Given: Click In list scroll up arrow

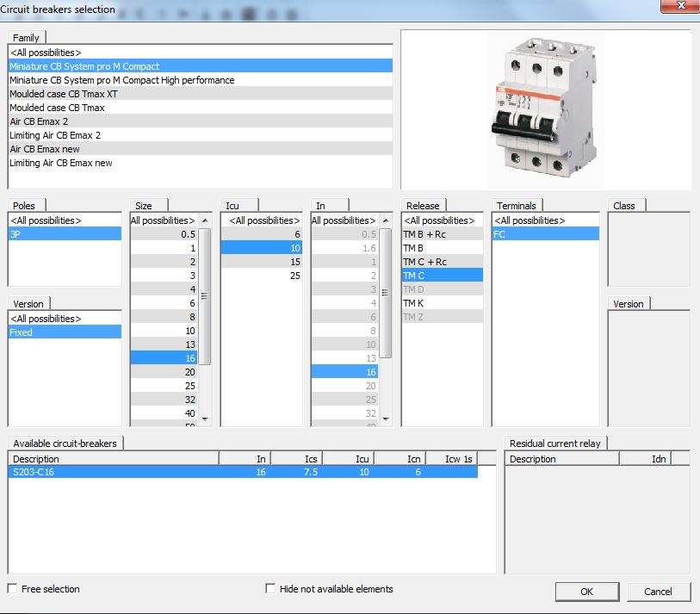Looking at the screenshot, I should [386, 220].
